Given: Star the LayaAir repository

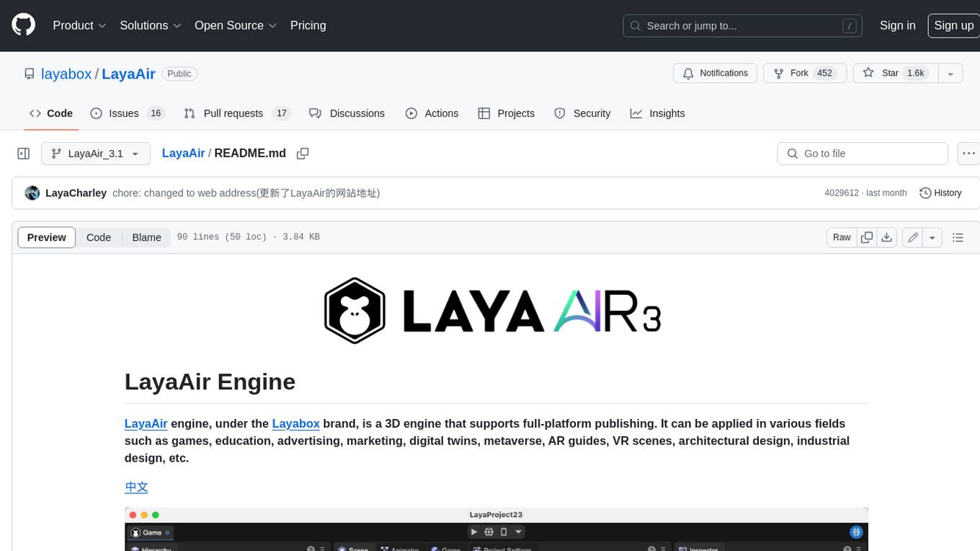Looking at the screenshot, I should pyautogui.click(x=894, y=73).
